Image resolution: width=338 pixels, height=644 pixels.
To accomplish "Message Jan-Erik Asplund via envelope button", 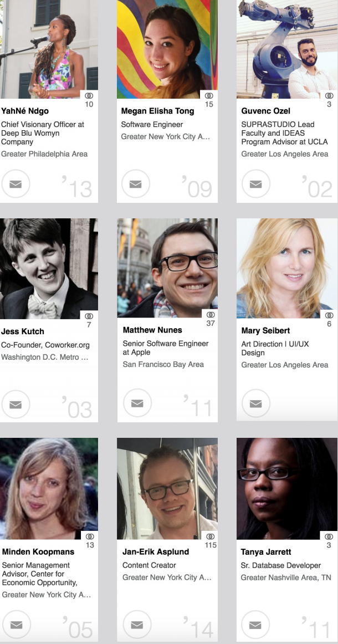I will (x=137, y=624).
